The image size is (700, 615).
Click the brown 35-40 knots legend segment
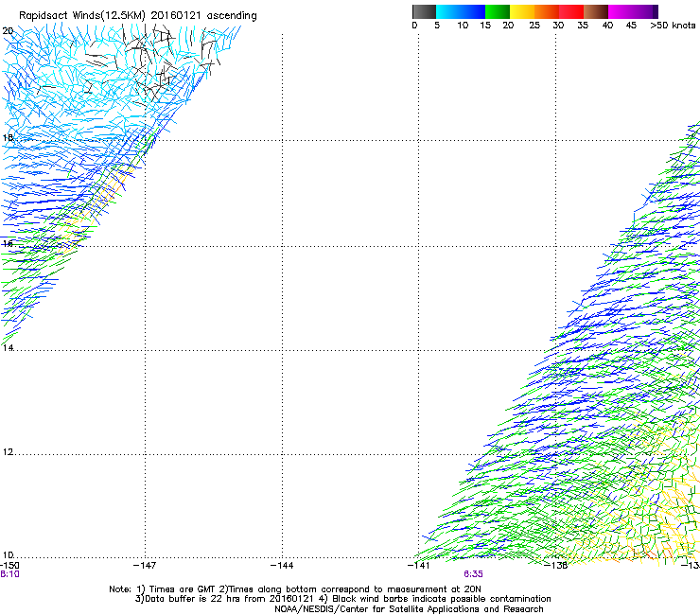[596, 11]
